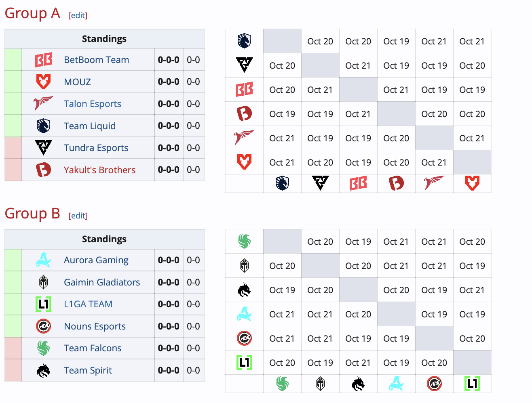This screenshot has height=403, width=532.
Task: Click the Oct 20 cell for Falcons vs Gladiators
Action: pos(320,241)
